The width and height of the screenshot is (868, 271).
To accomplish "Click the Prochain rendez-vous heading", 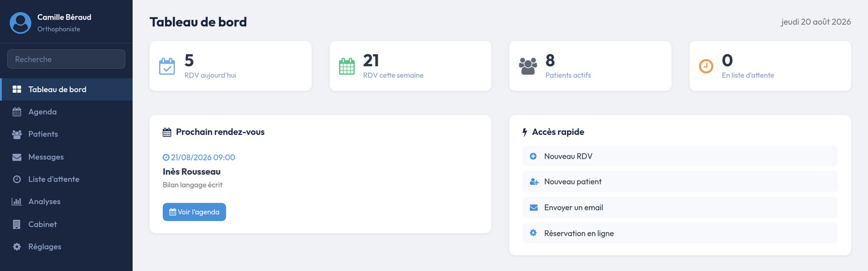I will pos(220,132).
